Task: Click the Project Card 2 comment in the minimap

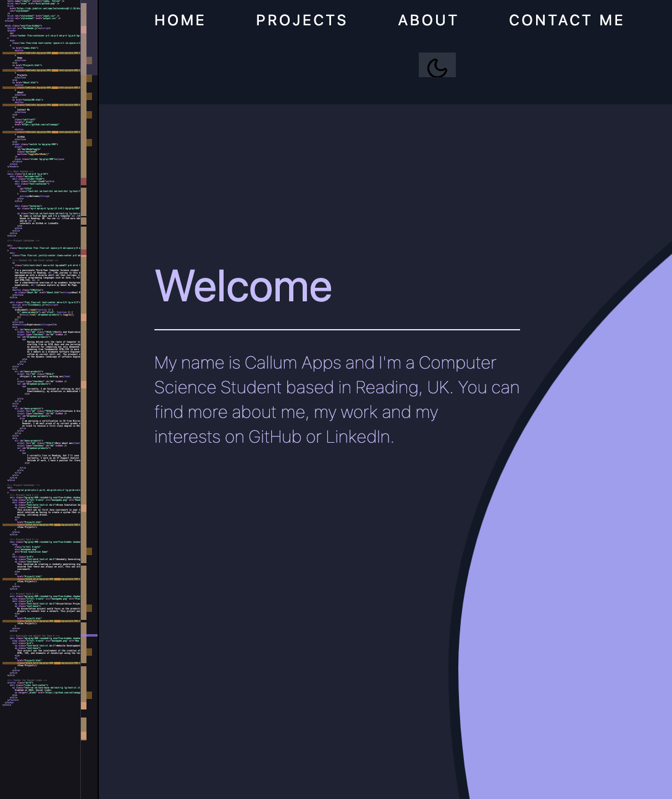Action: (x=25, y=539)
